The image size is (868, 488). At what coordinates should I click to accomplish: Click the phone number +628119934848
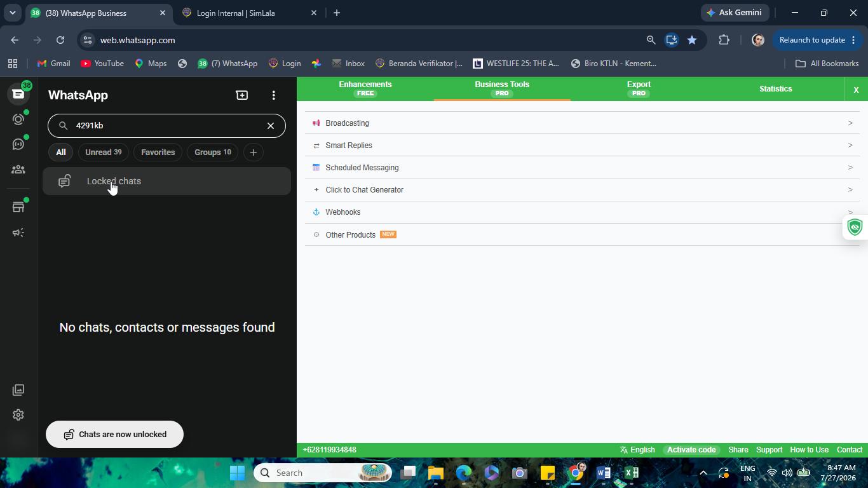pyautogui.click(x=329, y=450)
